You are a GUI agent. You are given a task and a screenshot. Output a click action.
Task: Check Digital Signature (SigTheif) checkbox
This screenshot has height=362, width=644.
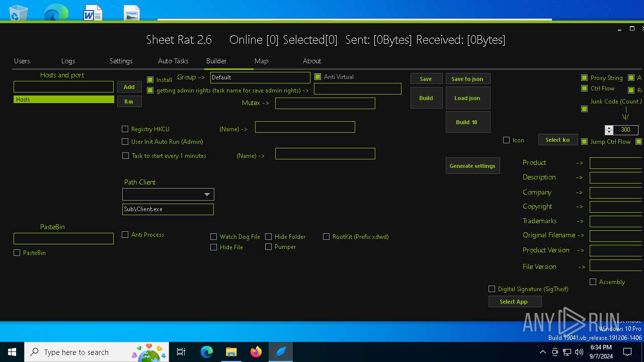pos(492,289)
